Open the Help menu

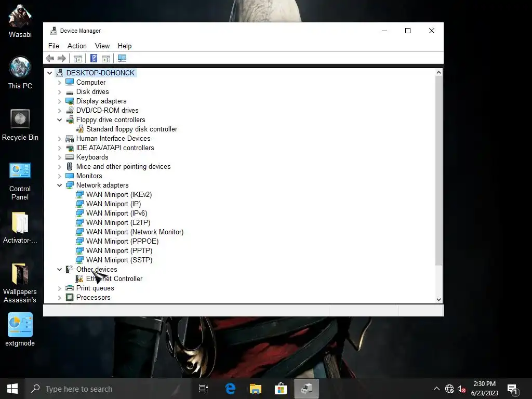[x=125, y=46]
